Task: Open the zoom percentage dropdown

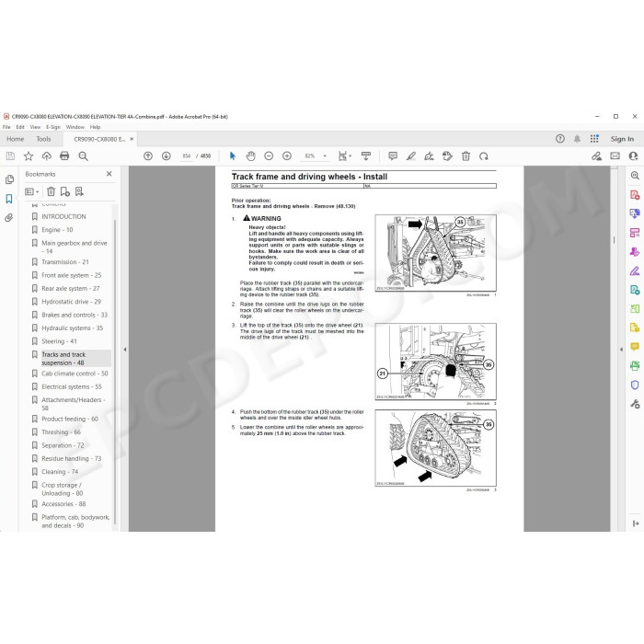Action: point(325,156)
